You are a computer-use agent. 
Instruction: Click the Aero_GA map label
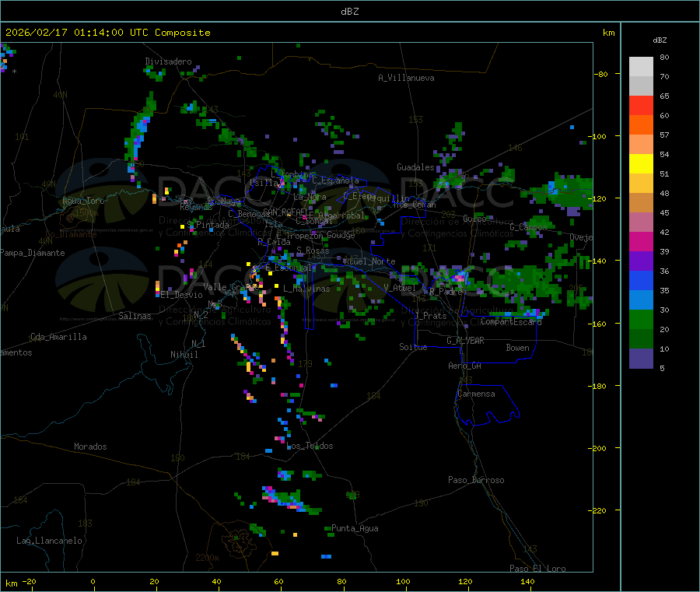[465, 366]
